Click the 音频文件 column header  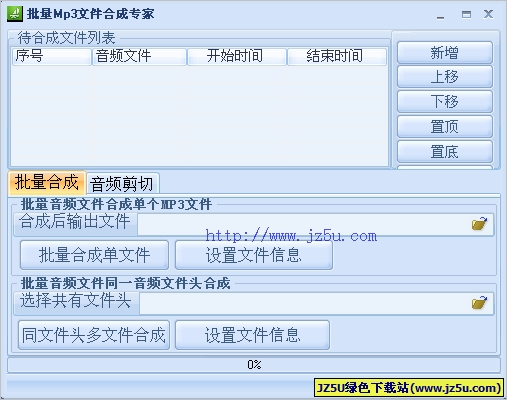click(x=139, y=56)
